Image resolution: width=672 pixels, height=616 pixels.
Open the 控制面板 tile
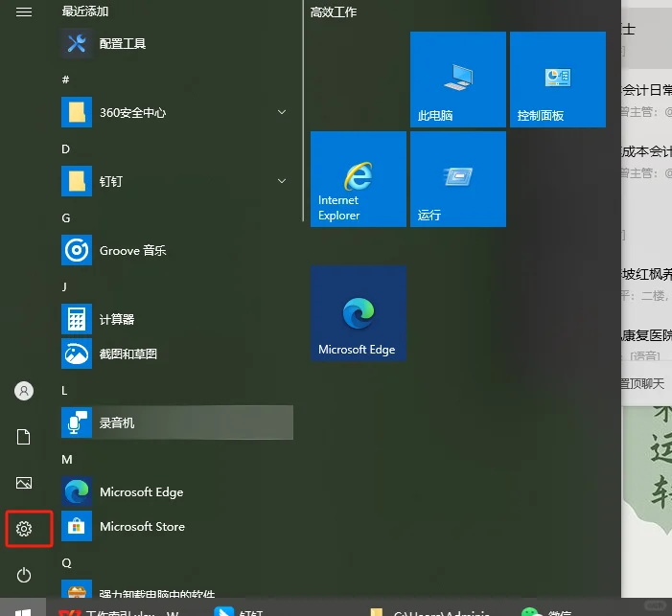click(558, 80)
